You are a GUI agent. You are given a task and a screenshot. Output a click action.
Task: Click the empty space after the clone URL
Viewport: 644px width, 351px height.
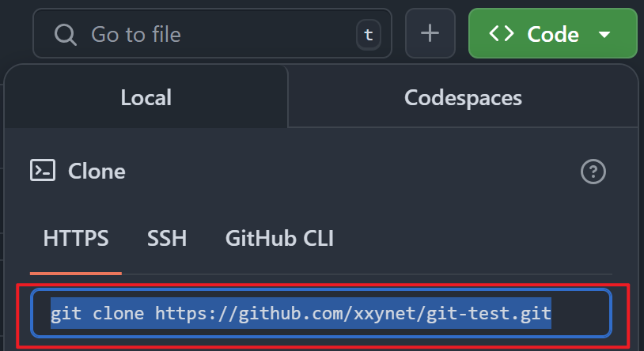click(x=579, y=313)
